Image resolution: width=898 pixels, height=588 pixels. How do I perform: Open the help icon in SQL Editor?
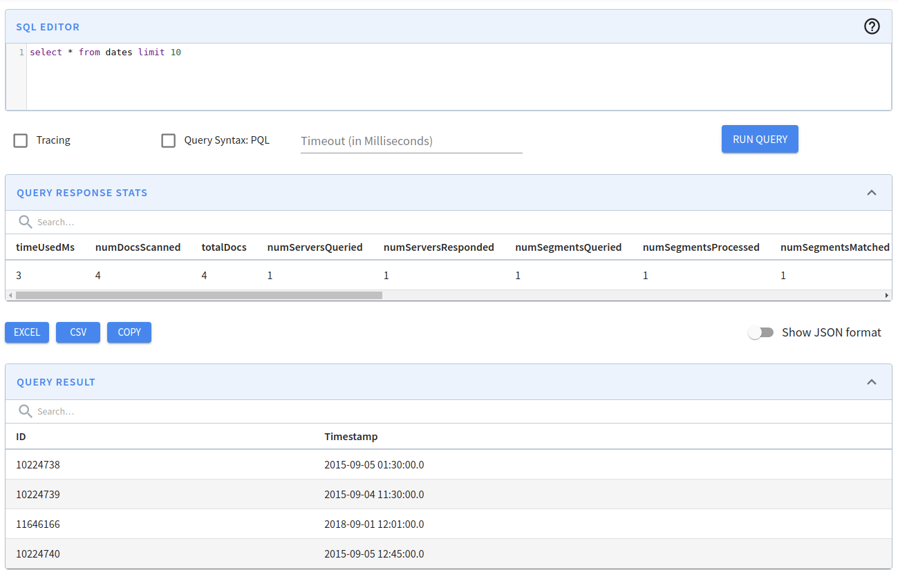(872, 26)
